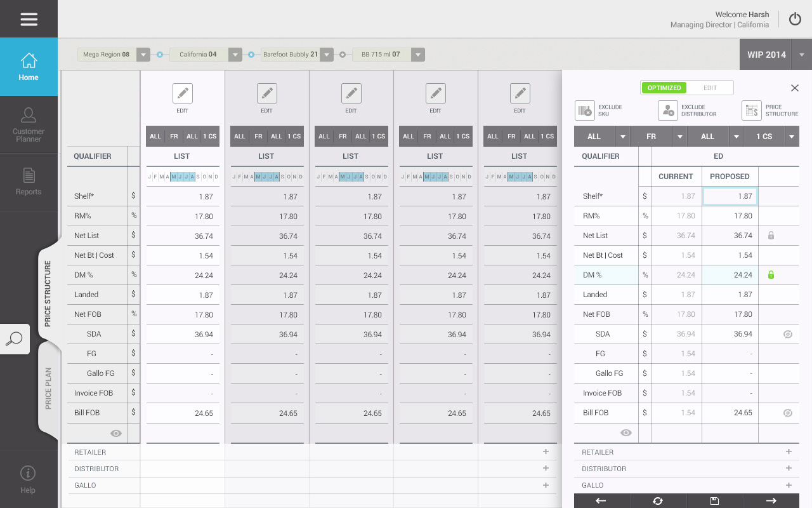Expand the Mega Region 08 dropdown
This screenshot has height=508, width=812.
tap(143, 55)
